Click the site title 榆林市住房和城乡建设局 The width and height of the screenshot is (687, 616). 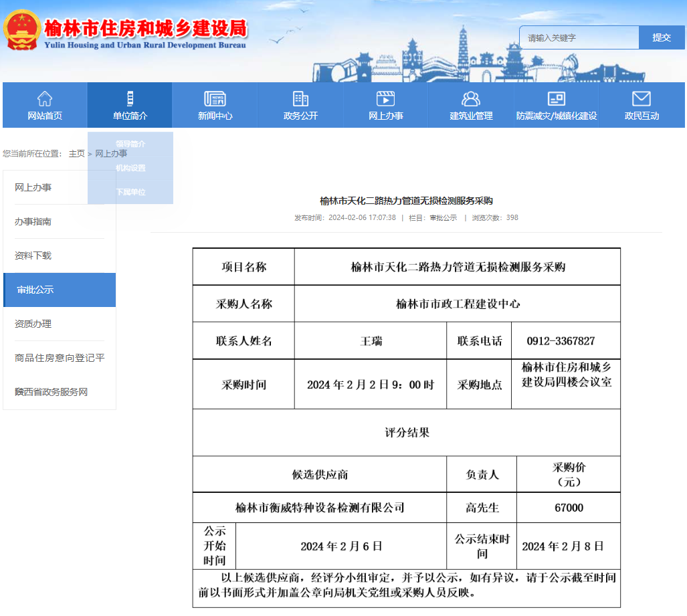pyautogui.click(x=146, y=28)
